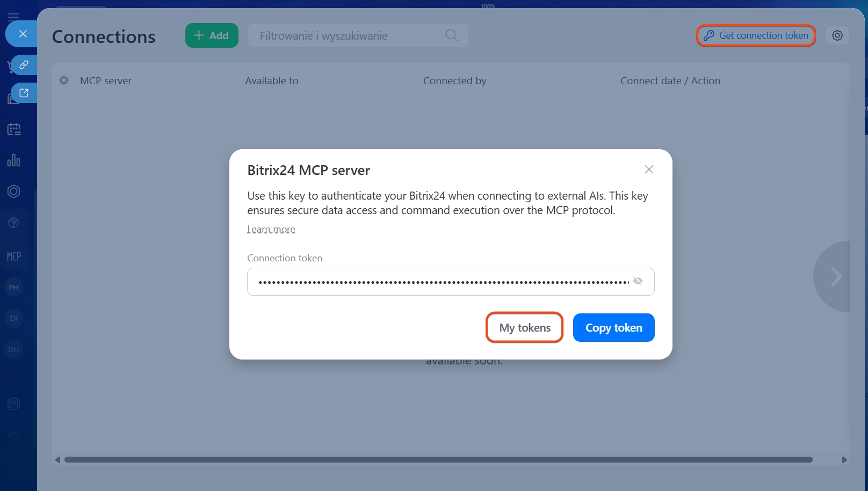
Task: Click Add button to add connection
Action: pyautogui.click(x=212, y=35)
